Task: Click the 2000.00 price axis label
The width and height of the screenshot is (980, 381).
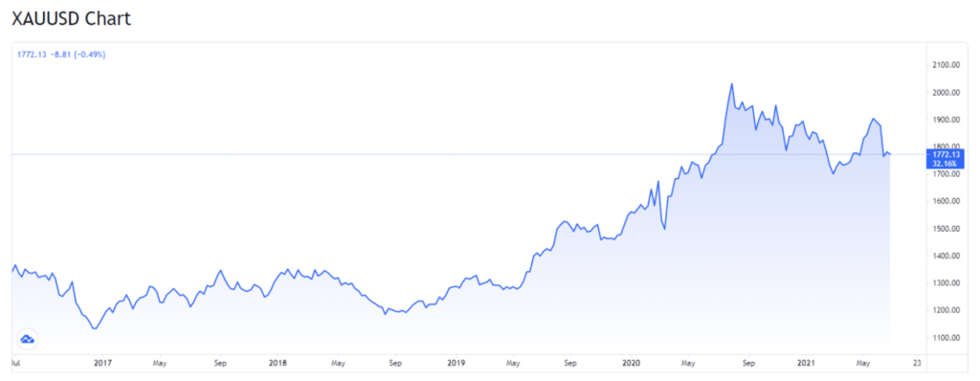Action: (x=947, y=93)
